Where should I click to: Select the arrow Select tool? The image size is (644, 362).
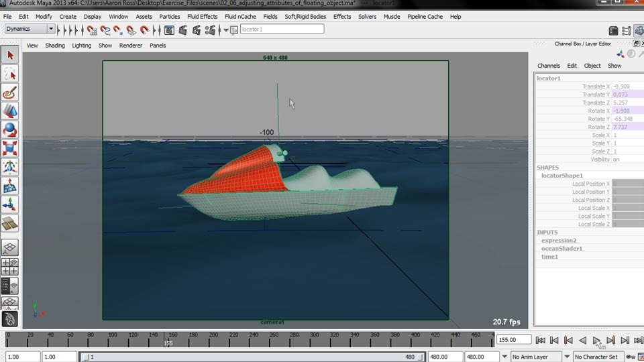pos(10,56)
